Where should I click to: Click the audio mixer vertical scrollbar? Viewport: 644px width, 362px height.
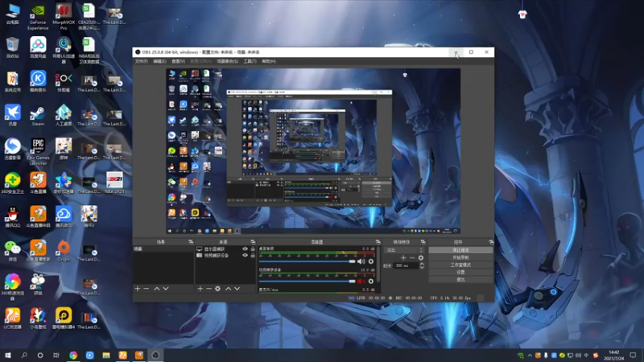pos(378,265)
